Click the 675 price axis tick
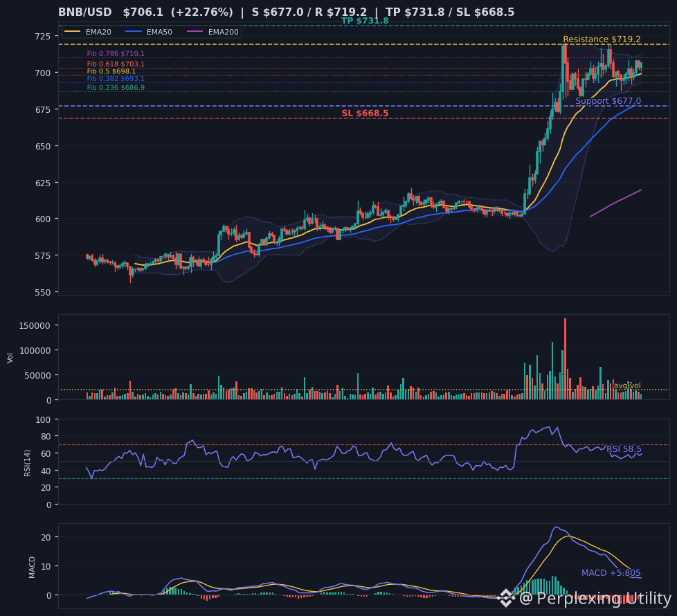Image resolution: width=677 pixels, height=616 pixels. click(x=43, y=109)
